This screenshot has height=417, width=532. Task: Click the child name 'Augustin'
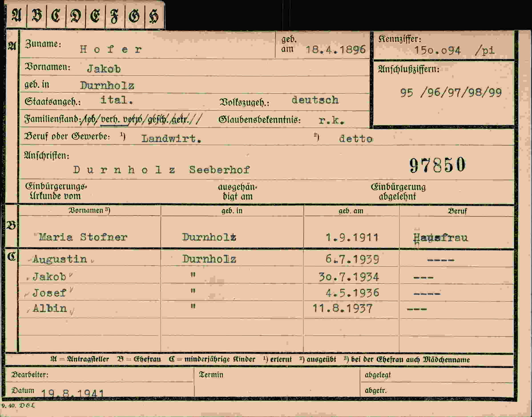60,259
